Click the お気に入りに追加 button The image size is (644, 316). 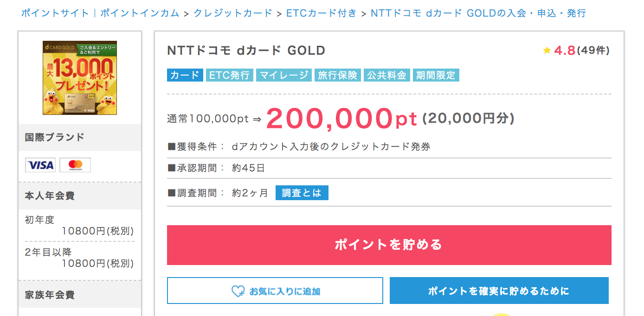(275, 291)
